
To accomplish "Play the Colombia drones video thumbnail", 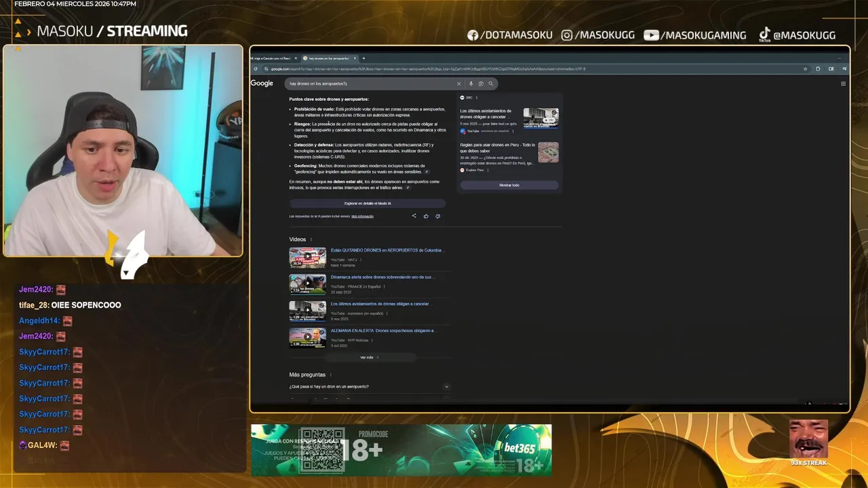I will point(308,257).
